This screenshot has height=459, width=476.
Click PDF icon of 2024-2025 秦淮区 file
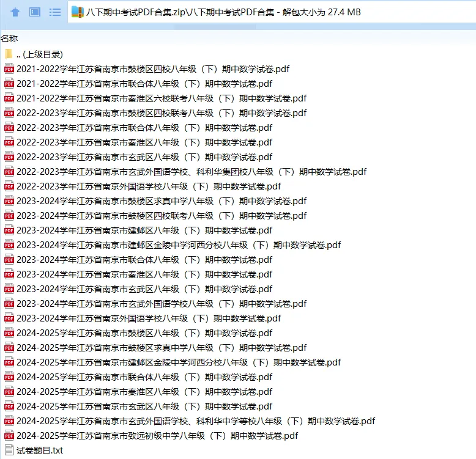tap(9, 392)
